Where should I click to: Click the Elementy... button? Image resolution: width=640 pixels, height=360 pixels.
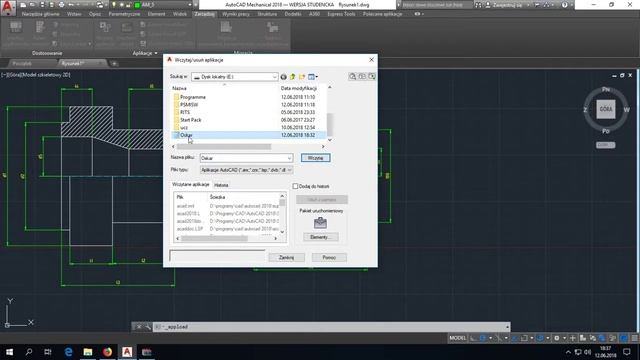click(320, 237)
